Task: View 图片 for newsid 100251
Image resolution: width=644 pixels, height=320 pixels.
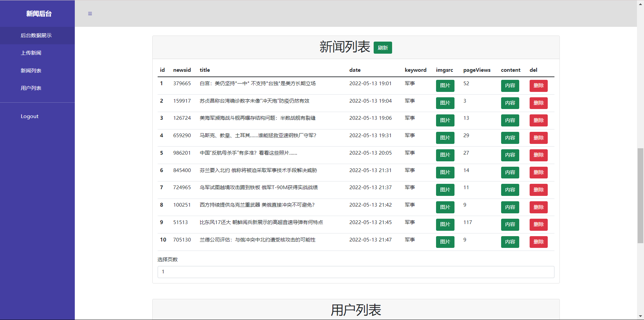Action: [x=445, y=207]
